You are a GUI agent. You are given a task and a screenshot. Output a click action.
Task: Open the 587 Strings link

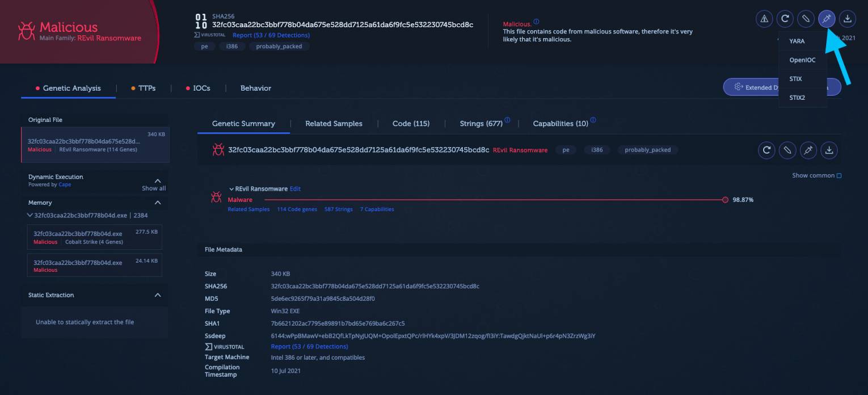coord(339,209)
